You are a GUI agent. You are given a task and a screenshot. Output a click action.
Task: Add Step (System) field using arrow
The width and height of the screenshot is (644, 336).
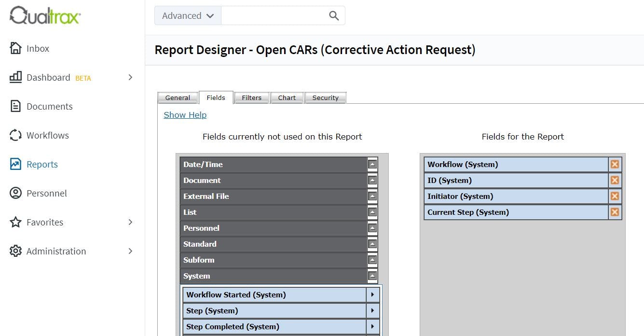[x=372, y=310]
